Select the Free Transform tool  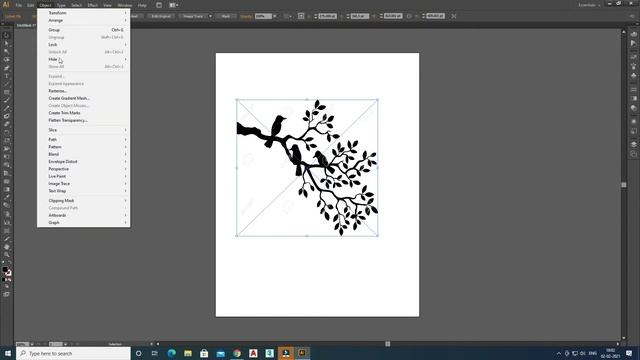click(x=6, y=157)
